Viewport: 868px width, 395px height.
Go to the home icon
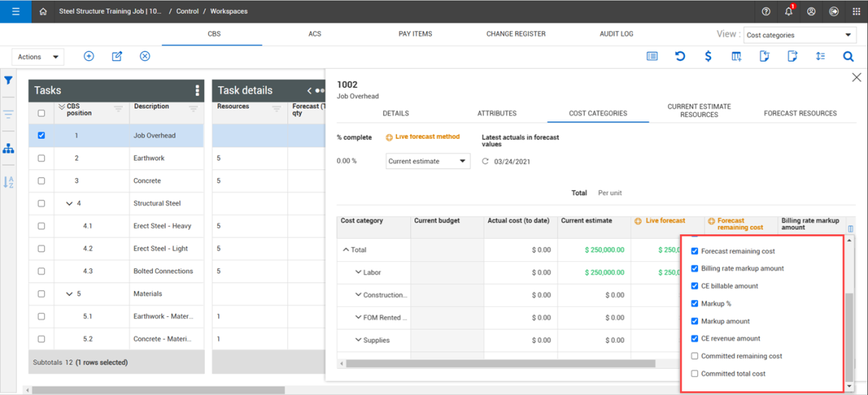(43, 12)
